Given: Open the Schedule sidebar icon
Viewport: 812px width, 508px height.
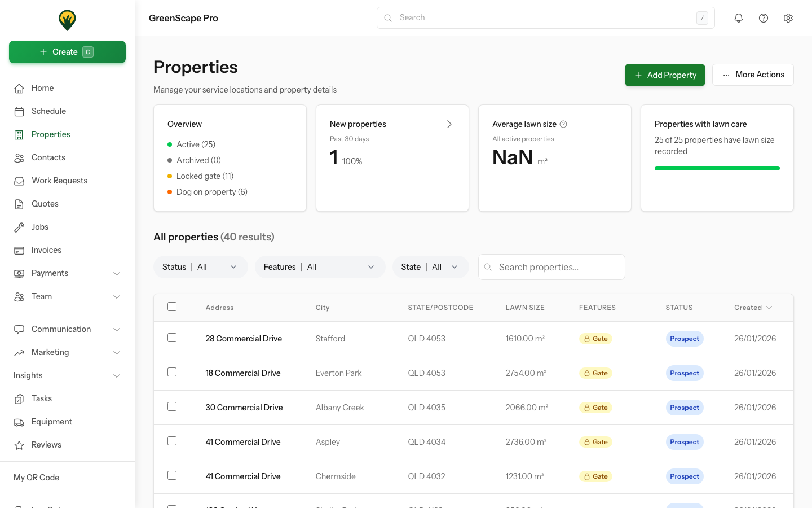Looking at the screenshot, I should point(19,111).
